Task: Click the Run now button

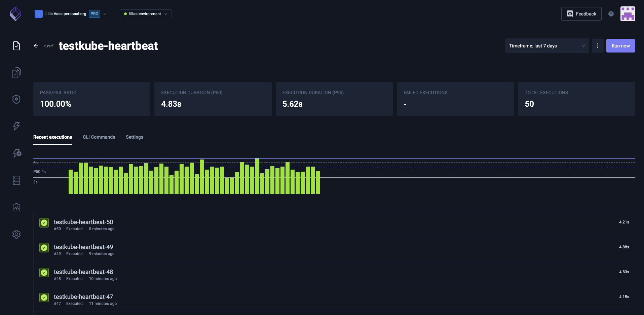Action: pyautogui.click(x=620, y=46)
